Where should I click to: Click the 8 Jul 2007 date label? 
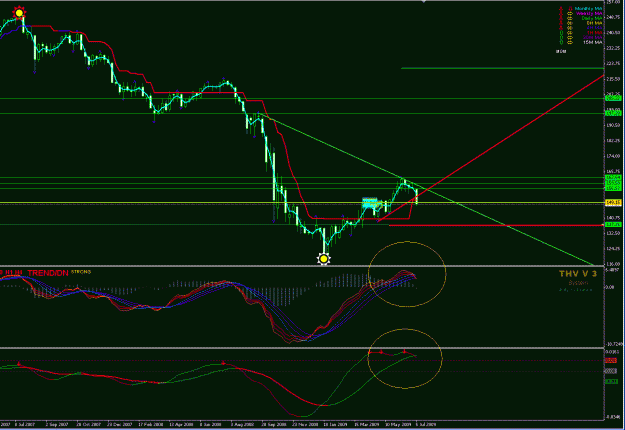pos(25,424)
